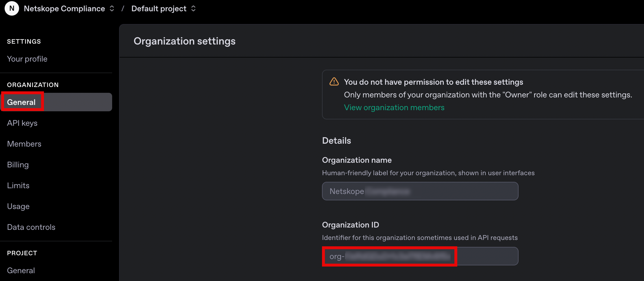The image size is (644, 281).
Task: Click the View organization members link
Action: [x=394, y=107]
